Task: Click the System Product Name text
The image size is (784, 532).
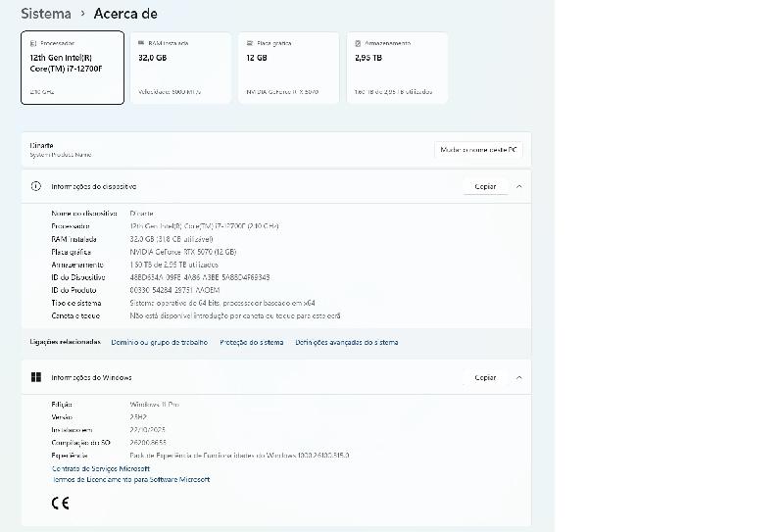Action: click(x=61, y=155)
